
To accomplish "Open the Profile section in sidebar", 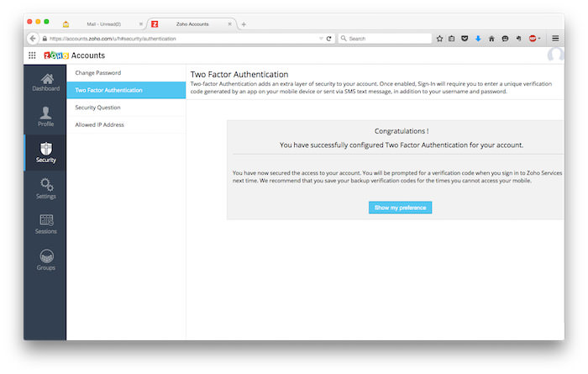I will (45, 117).
